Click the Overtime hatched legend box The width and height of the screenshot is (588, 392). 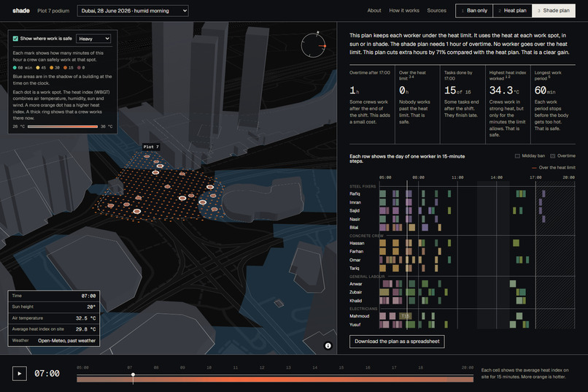click(552, 156)
